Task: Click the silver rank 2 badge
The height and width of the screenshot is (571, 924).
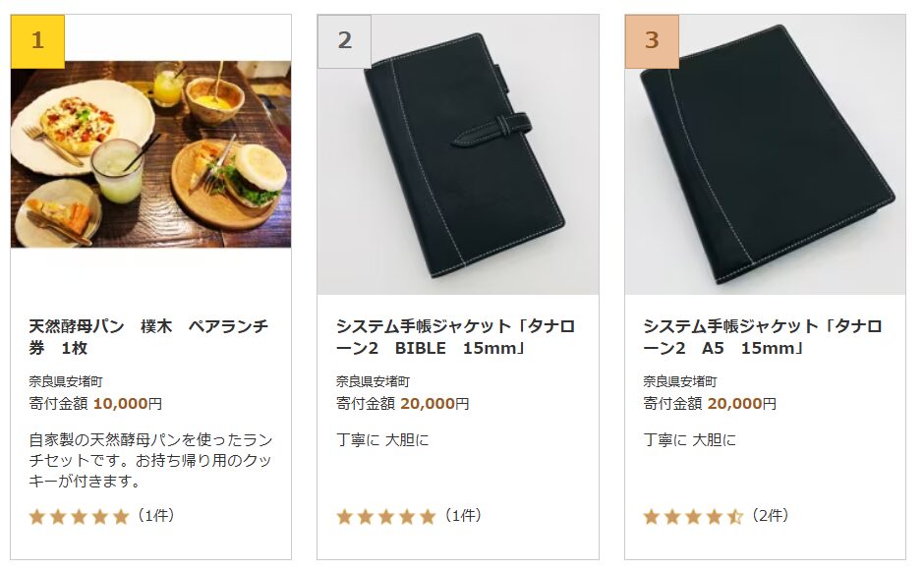Action: pos(345,40)
